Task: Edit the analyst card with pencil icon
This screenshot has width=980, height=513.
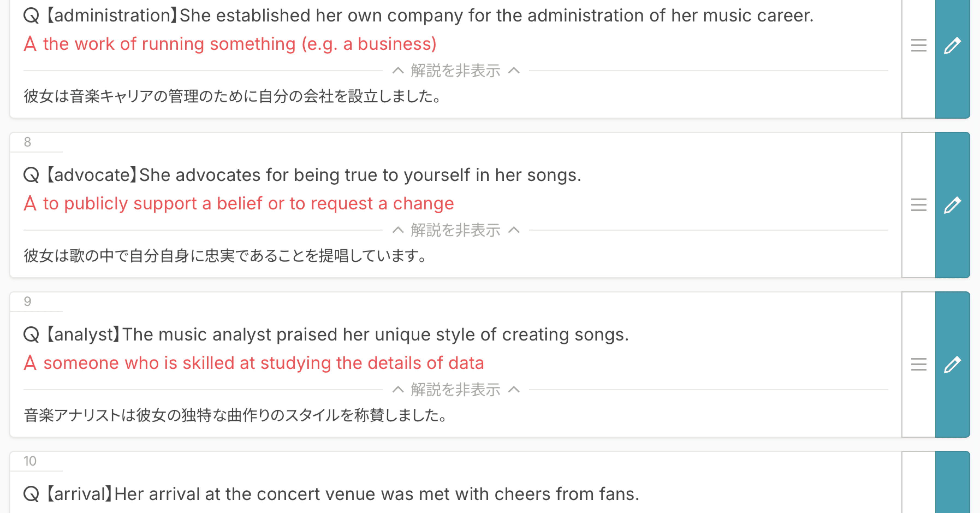Action: (952, 365)
